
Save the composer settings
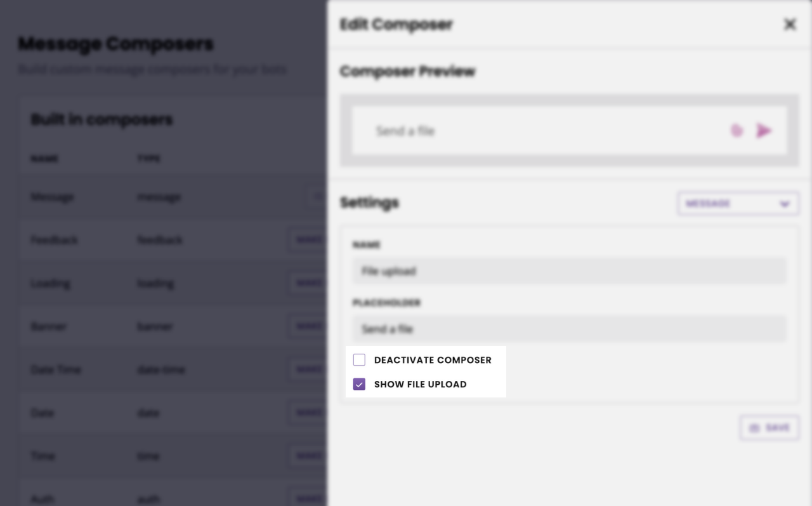pyautogui.click(x=769, y=428)
